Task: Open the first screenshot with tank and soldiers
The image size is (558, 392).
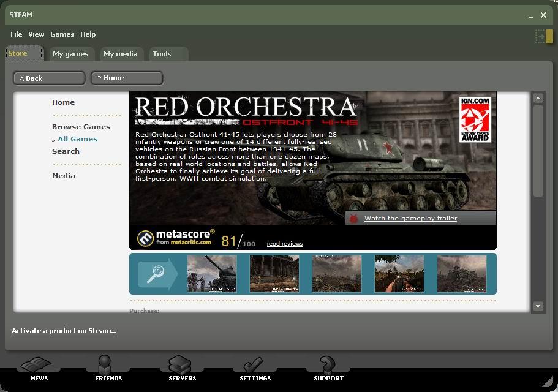Action: 212,274
